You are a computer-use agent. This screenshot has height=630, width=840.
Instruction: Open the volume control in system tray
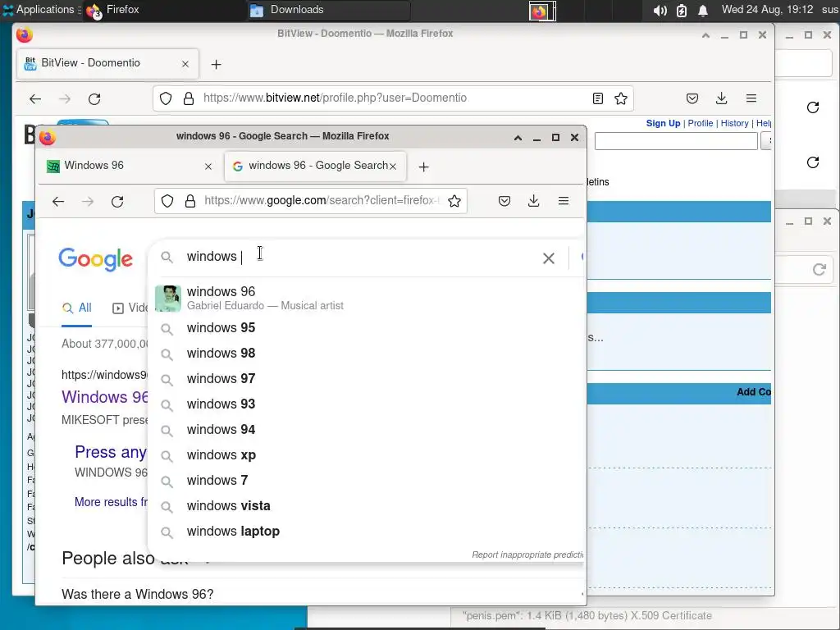660,10
